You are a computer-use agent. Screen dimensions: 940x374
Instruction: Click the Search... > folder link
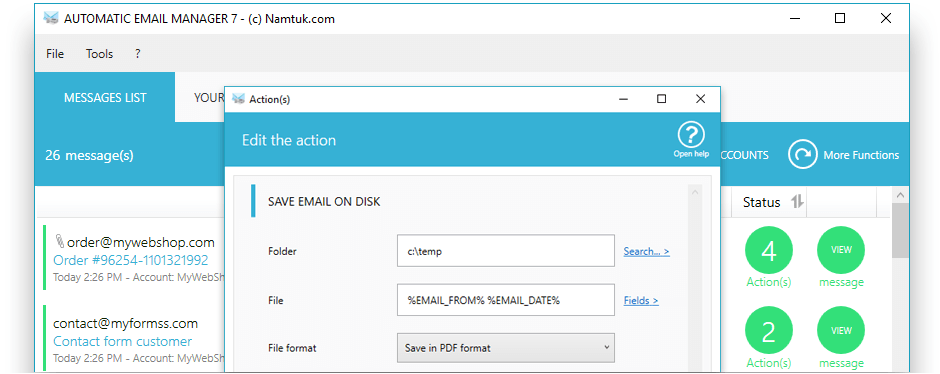pos(646,251)
